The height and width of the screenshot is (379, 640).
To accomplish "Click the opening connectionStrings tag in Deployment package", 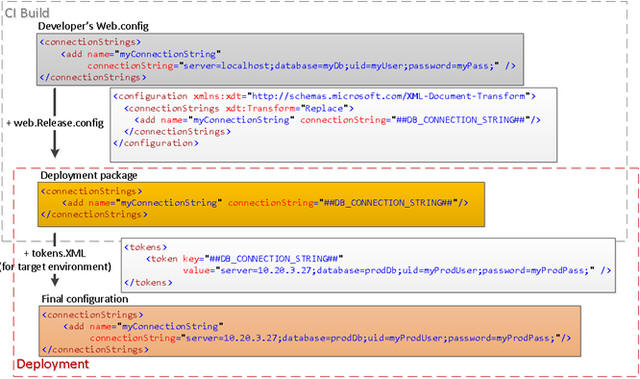I will 91,191.
